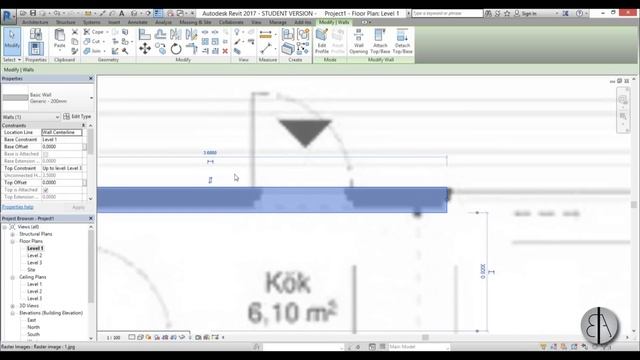Click the Apply button in Properties
The height and width of the screenshot is (360, 640).
[x=78, y=207]
